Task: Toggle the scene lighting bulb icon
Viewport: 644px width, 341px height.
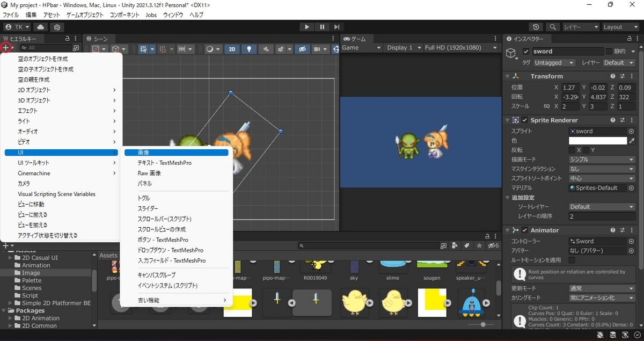Action: pos(248,48)
